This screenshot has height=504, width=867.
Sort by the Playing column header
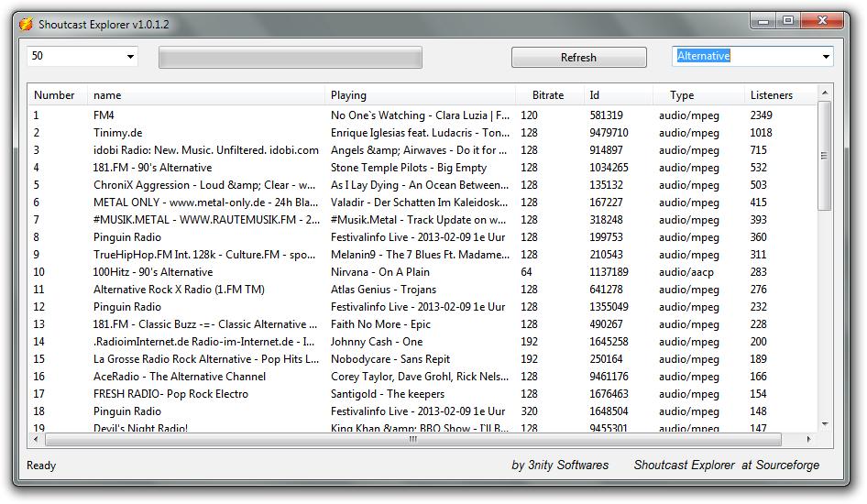click(420, 95)
